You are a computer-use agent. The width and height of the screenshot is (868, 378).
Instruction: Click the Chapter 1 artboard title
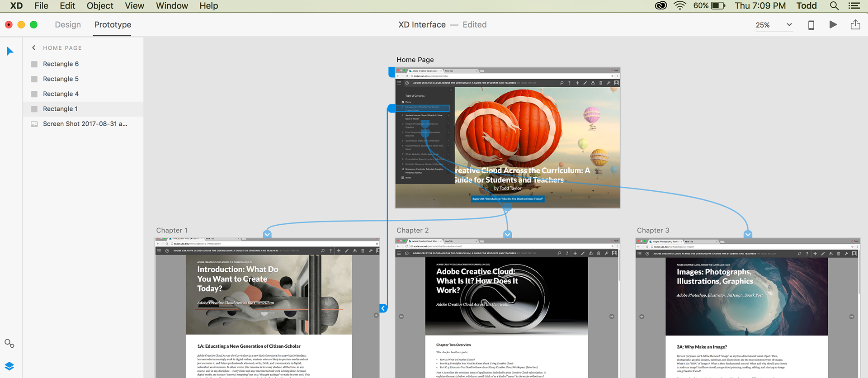tap(172, 231)
